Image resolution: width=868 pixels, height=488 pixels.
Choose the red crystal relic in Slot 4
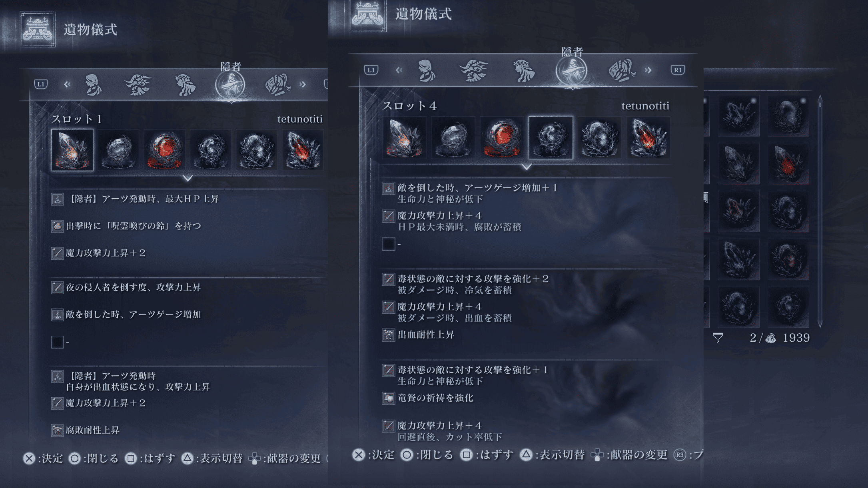click(x=648, y=137)
